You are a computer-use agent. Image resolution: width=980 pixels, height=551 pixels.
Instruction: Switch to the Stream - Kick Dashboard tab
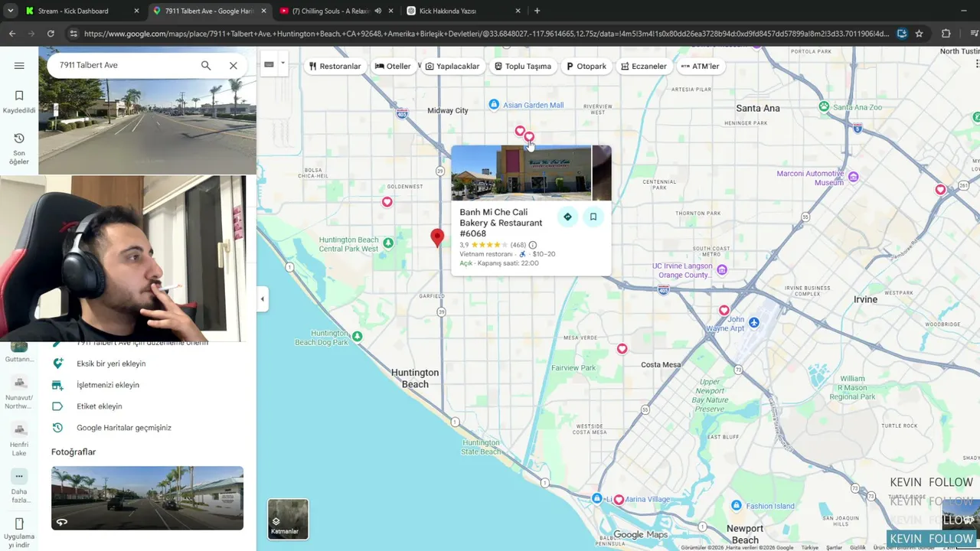tap(82, 11)
